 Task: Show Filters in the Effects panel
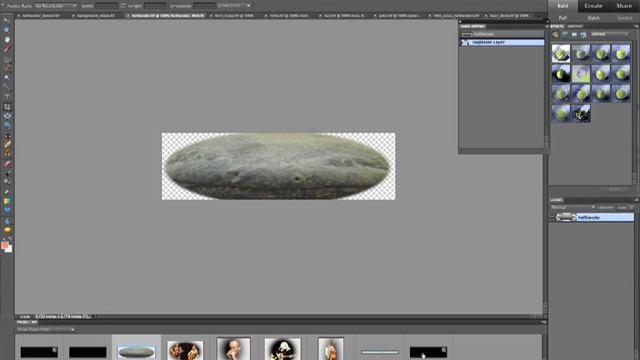pos(556,35)
